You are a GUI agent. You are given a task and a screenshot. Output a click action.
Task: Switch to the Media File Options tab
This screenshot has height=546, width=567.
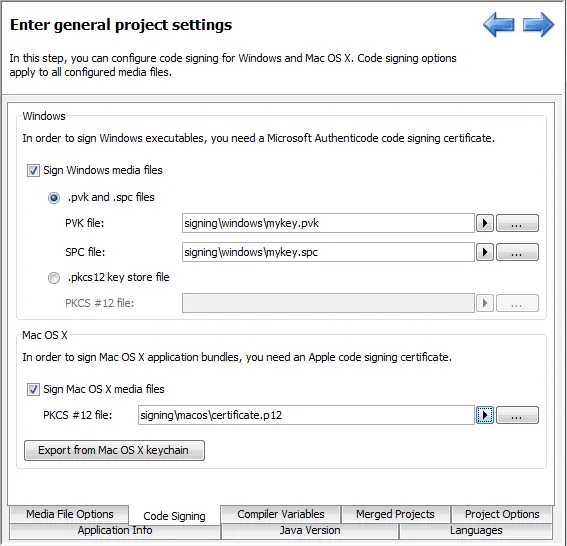coord(69,514)
